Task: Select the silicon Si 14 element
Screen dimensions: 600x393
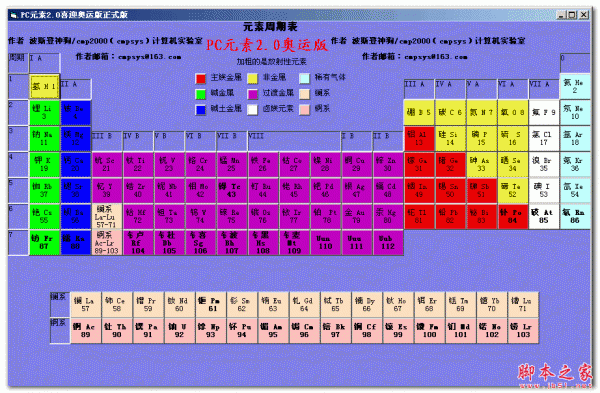Action: (450, 139)
